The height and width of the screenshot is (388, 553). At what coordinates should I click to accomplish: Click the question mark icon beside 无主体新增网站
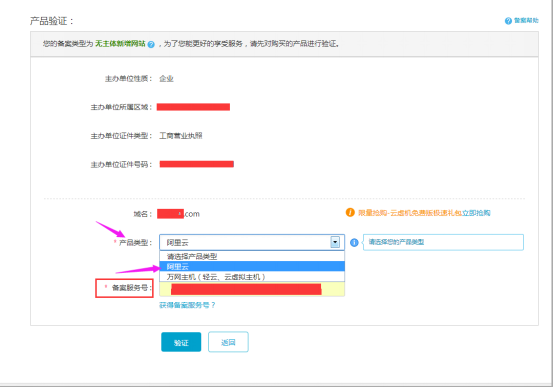[x=151, y=44]
